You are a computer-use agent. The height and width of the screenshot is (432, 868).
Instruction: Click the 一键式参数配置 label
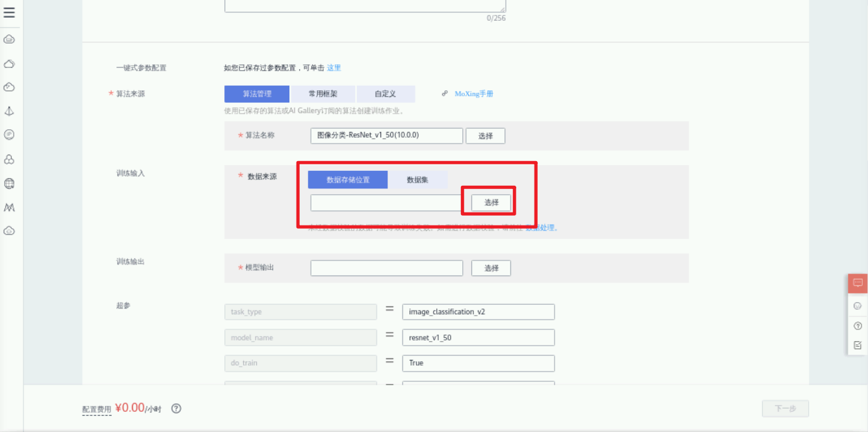tap(141, 68)
